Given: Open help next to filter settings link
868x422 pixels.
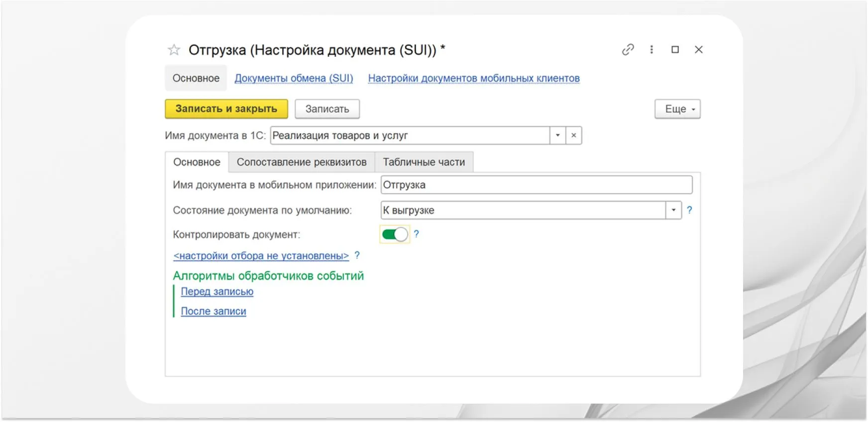Looking at the screenshot, I should point(357,255).
